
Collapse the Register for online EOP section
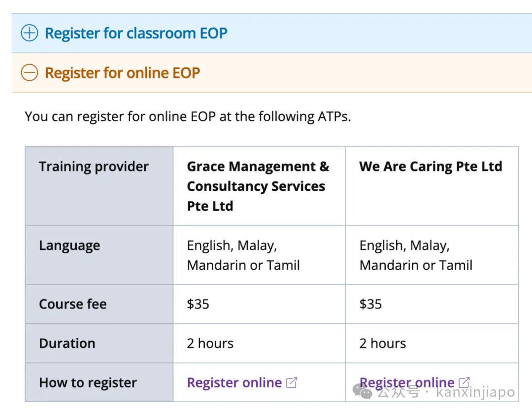[x=272, y=73]
